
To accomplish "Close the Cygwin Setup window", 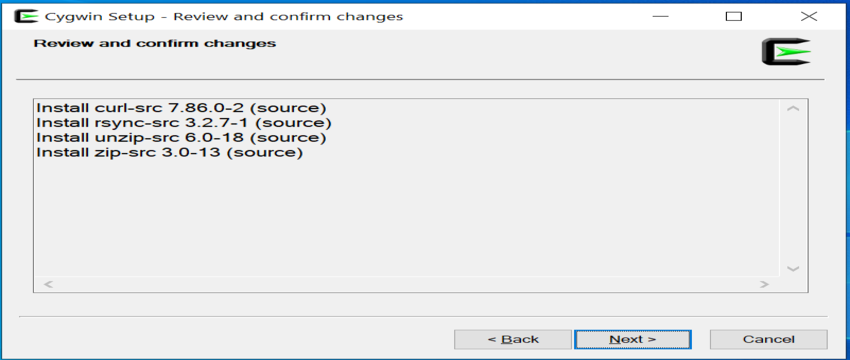I will click(x=809, y=16).
